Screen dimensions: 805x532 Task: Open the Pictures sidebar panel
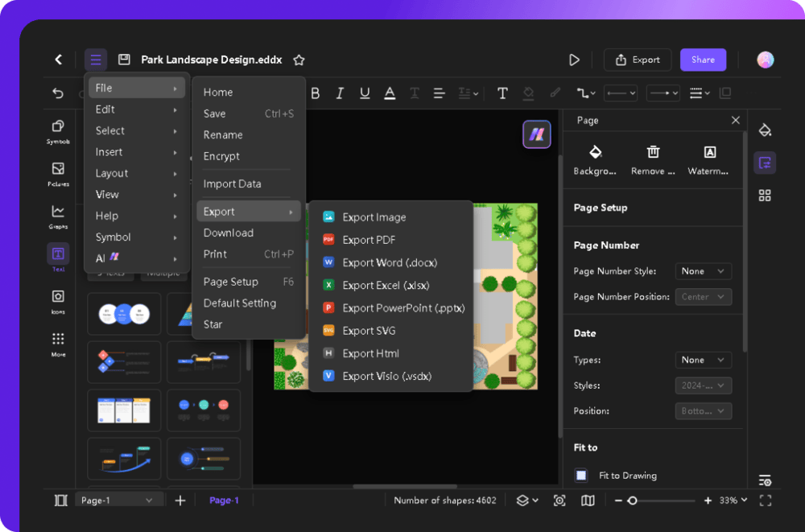click(x=58, y=175)
